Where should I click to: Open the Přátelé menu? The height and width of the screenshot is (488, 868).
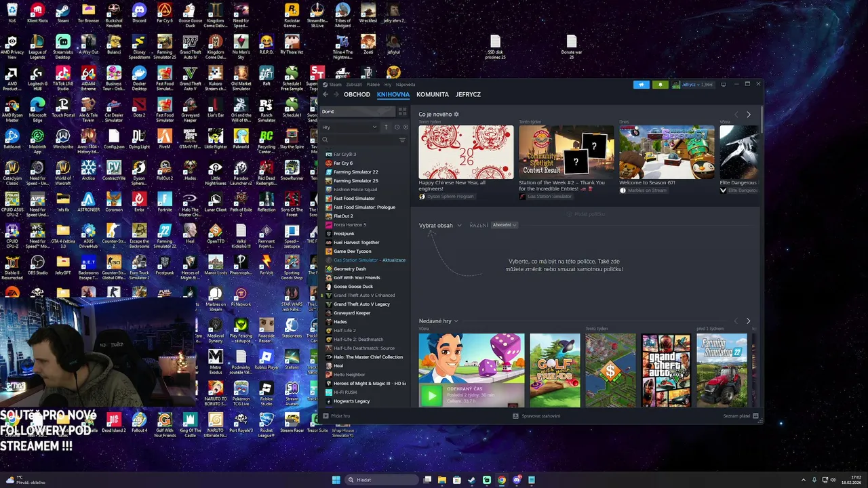[373, 85]
